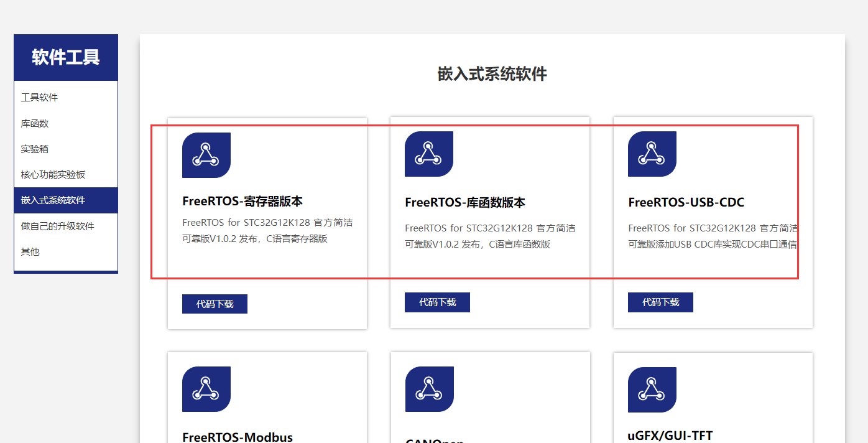Click the uGFX/GUI-TFT title

(670, 436)
